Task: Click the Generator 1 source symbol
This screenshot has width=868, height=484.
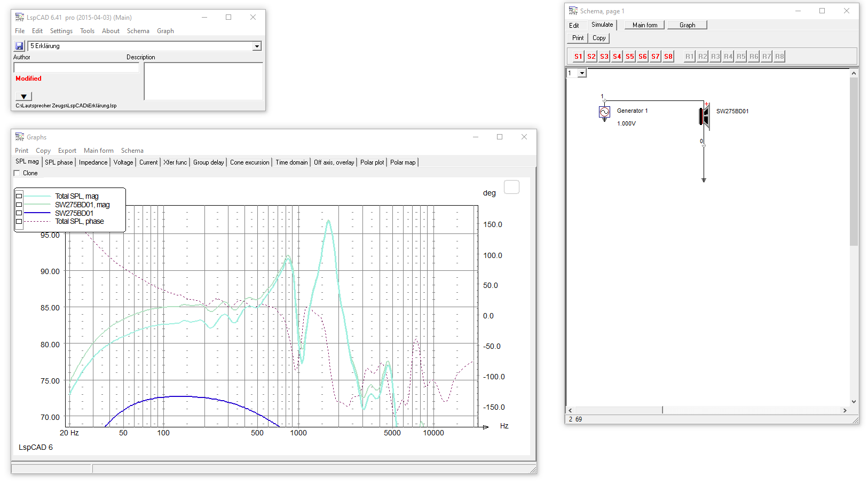Action: click(604, 112)
